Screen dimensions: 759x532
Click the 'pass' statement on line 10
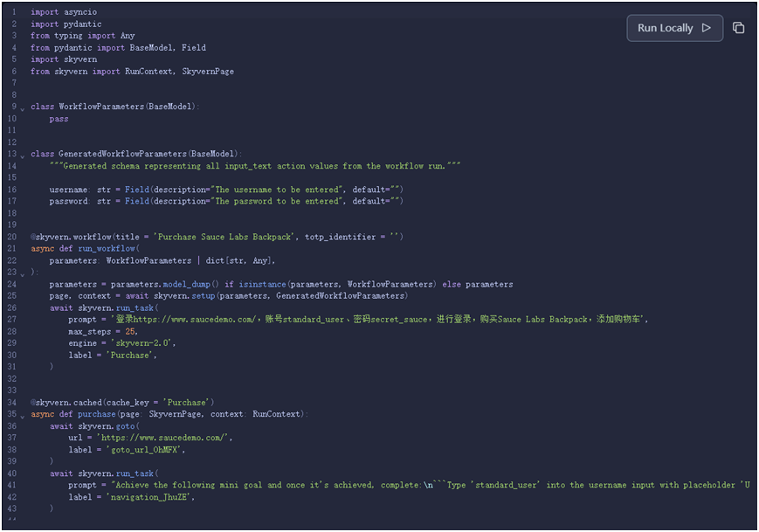[59, 119]
